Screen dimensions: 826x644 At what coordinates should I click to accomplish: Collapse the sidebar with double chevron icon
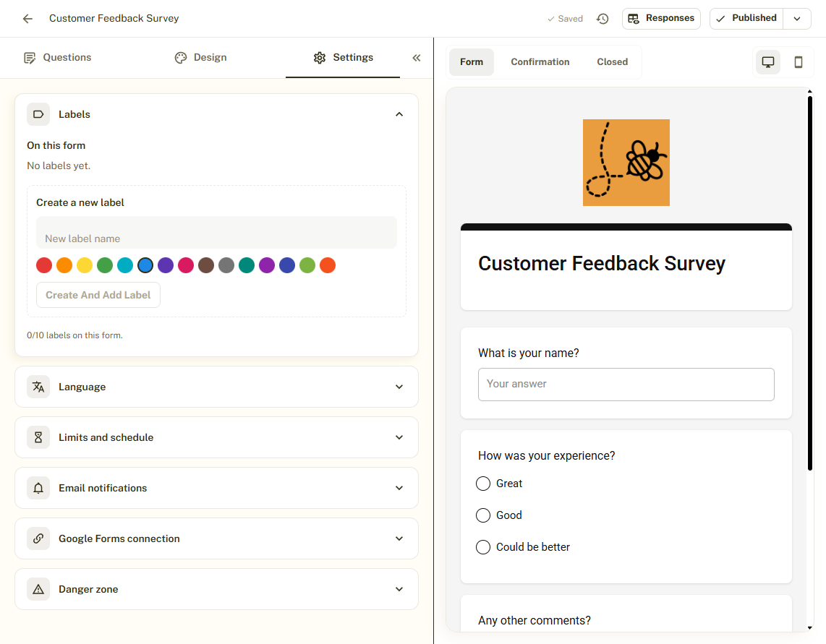[416, 58]
